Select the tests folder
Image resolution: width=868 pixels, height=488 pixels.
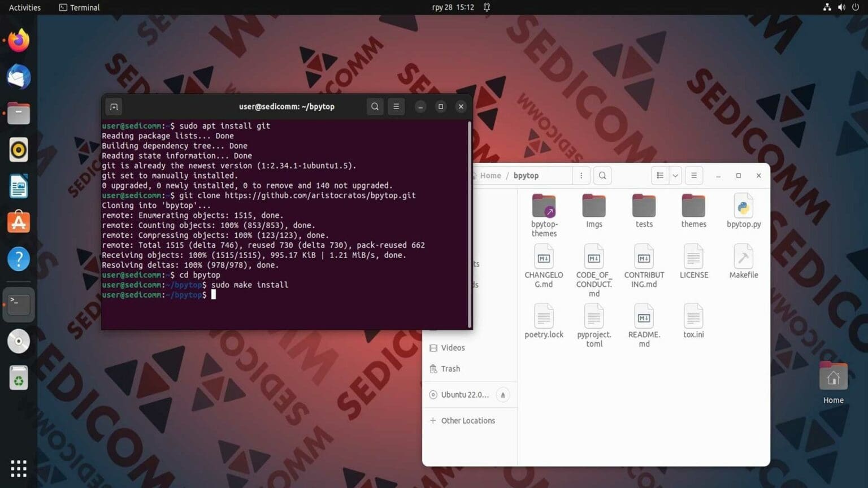pos(644,211)
